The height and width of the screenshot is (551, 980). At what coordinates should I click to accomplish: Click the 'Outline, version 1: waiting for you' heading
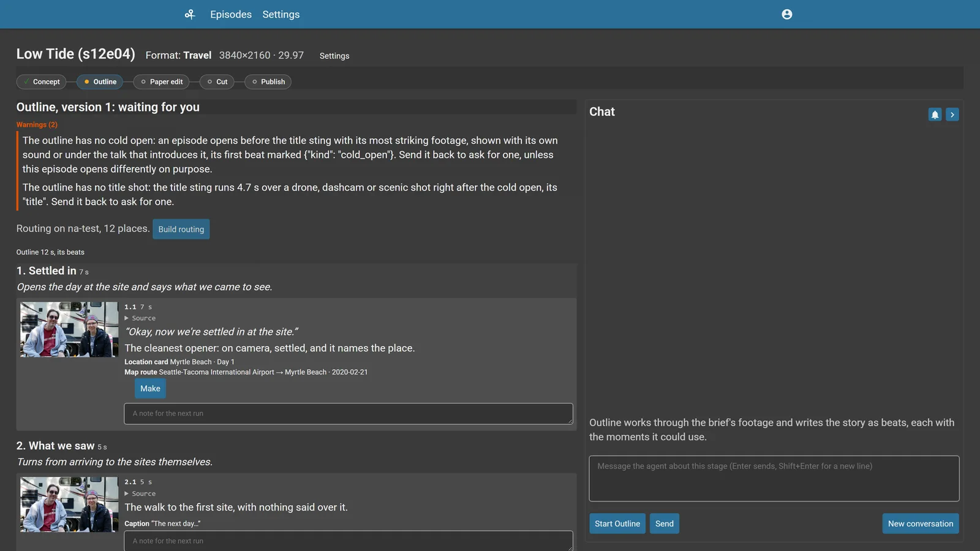point(108,107)
